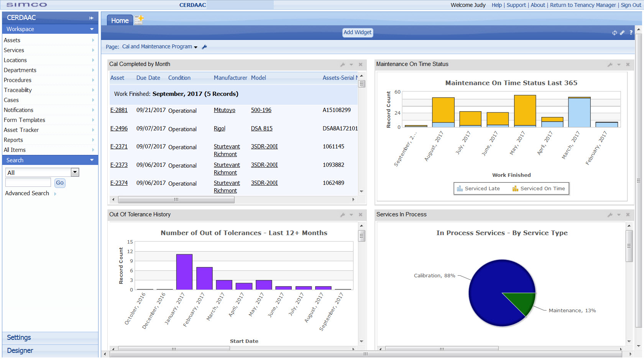
Task: Click the link icon in dashboard toolbar
Action: coord(622,33)
